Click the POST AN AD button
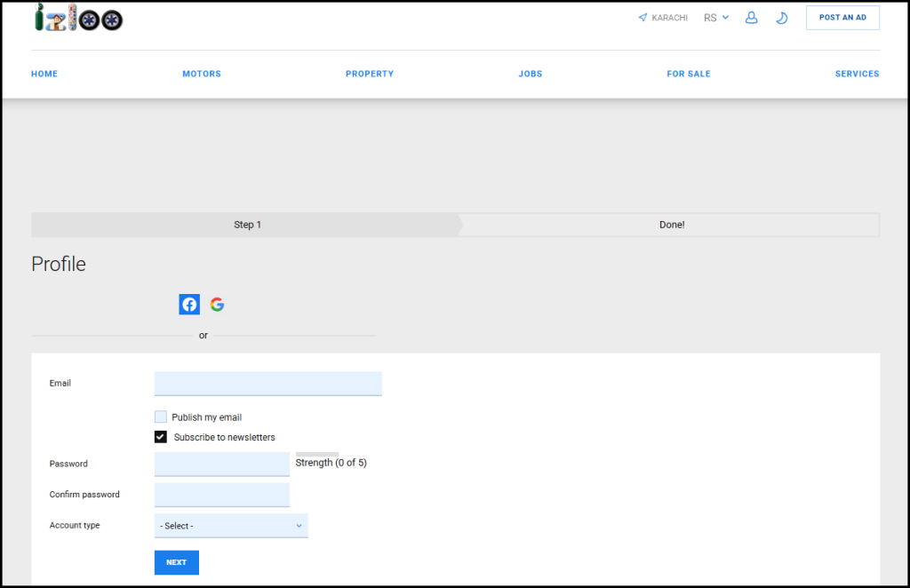910x588 pixels. [x=842, y=17]
